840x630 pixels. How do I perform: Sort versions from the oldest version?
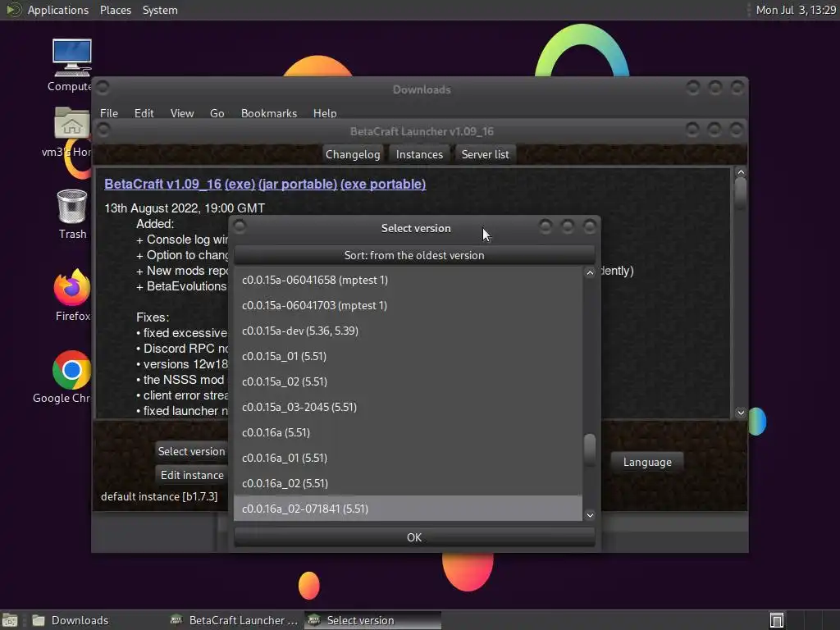pyautogui.click(x=414, y=255)
